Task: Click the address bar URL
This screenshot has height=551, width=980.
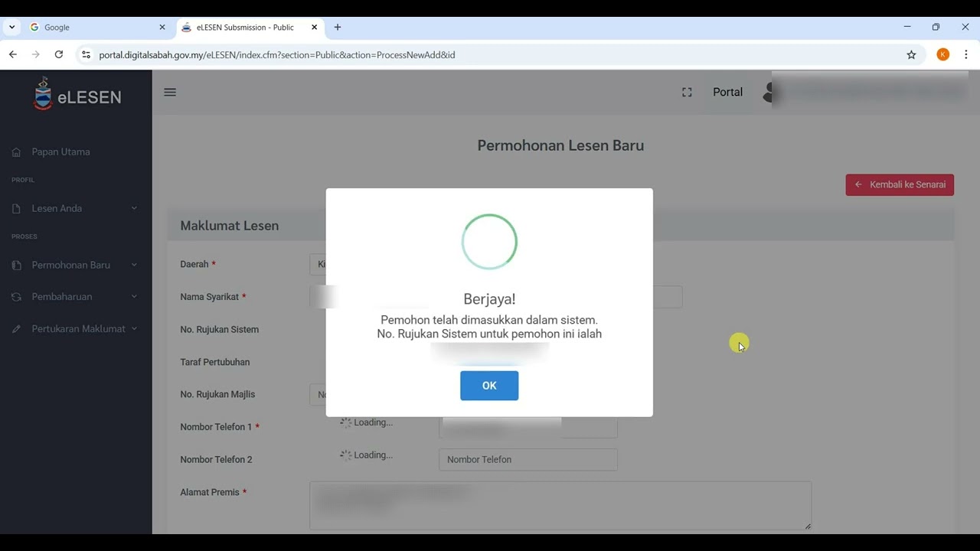Action: click(277, 55)
